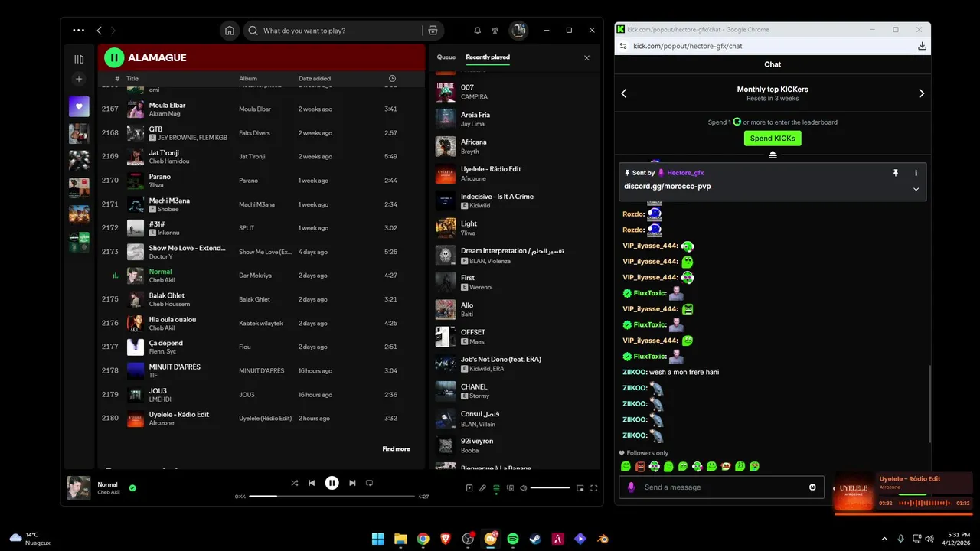Open pinned message three-dot options
Image resolution: width=980 pixels, height=551 pixels.
tap(916, 173)
